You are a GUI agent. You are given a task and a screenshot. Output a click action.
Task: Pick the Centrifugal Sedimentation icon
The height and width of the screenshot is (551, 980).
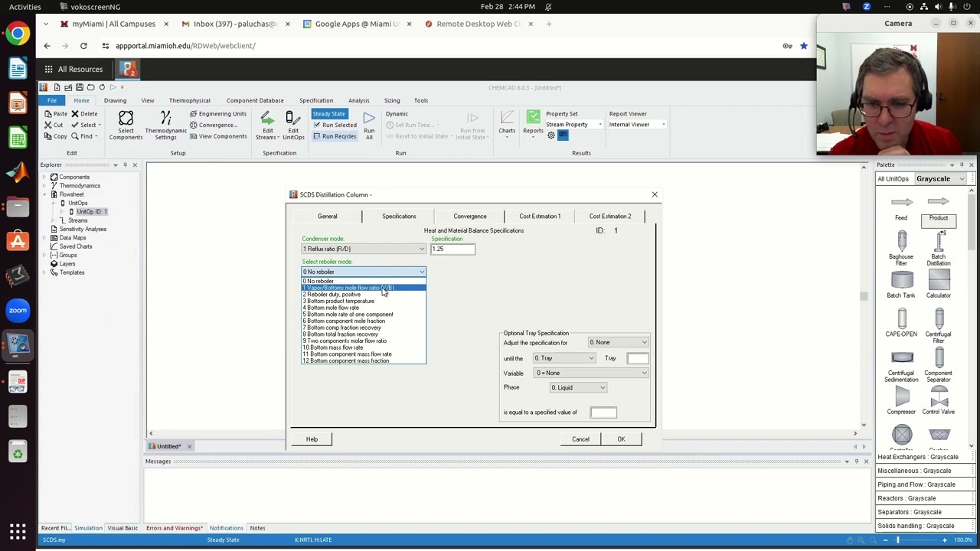tap(901, 357)
